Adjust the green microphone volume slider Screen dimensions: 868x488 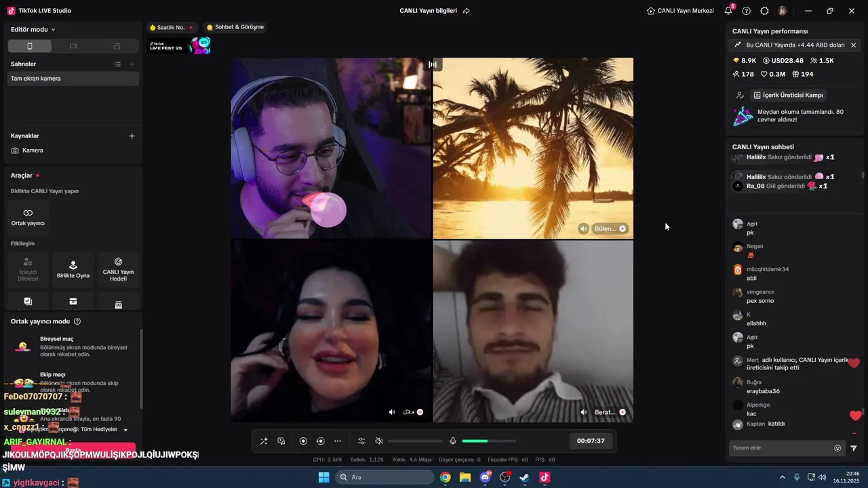pyautogui.click(x=489, y=441)
